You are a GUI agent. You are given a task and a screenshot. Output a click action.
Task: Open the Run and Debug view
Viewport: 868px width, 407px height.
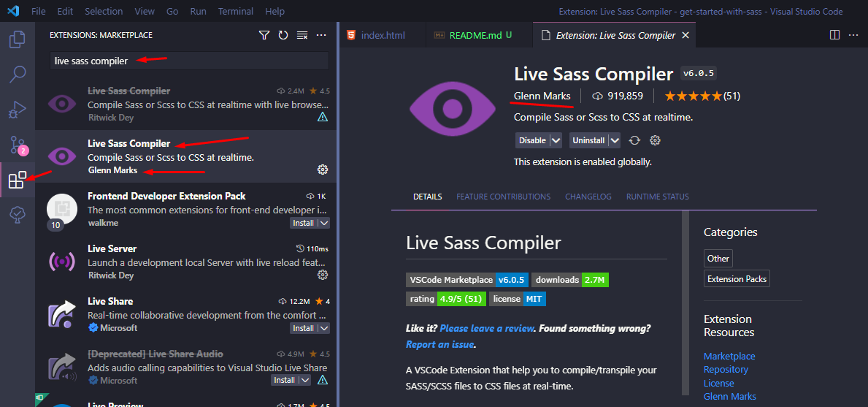tap(18, 110)
